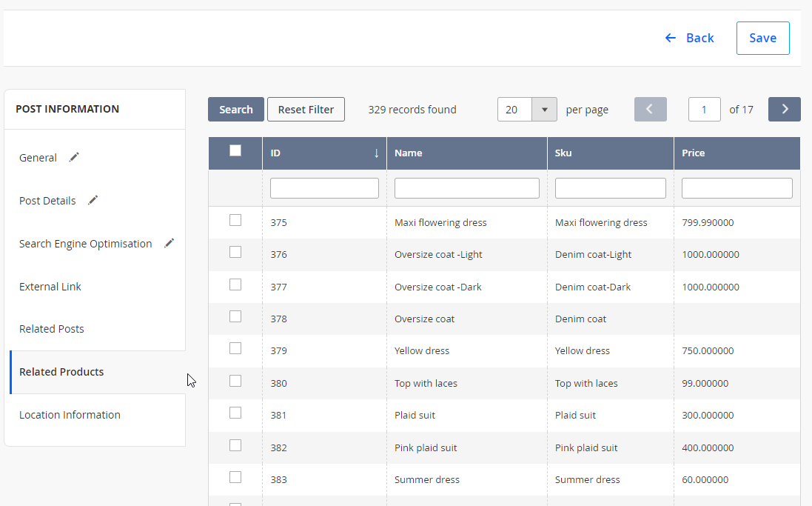
Task: Tick the Summer dress row checkbox
Action: [x=235, y=477]
